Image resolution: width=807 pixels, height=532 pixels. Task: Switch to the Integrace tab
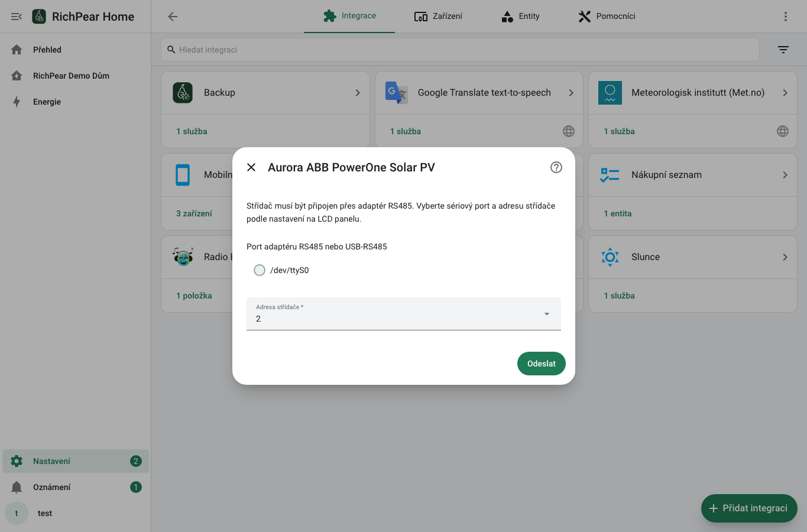click(349, 17)
